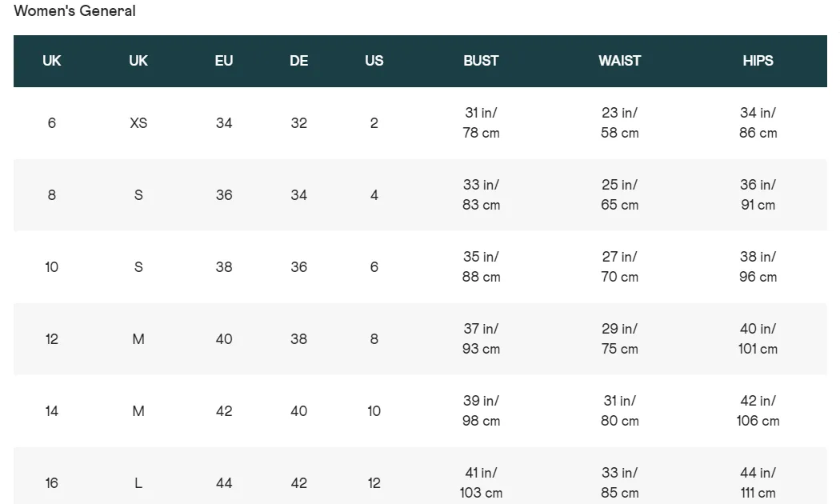Click the US column header

(374, 61)
